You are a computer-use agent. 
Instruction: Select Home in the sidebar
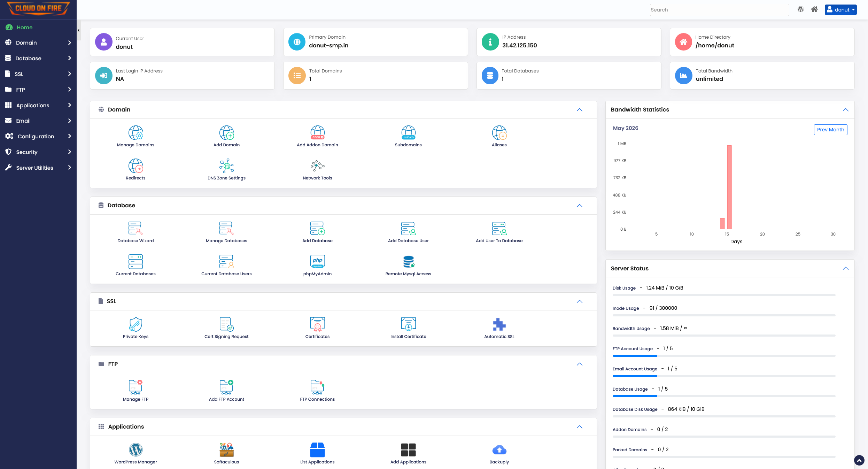click(38, 27)
